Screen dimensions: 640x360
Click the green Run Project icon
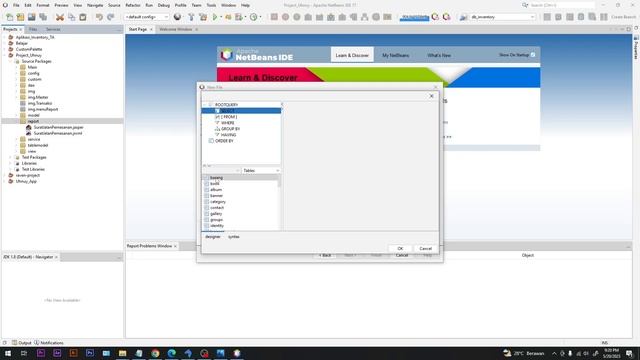(215, 17)
